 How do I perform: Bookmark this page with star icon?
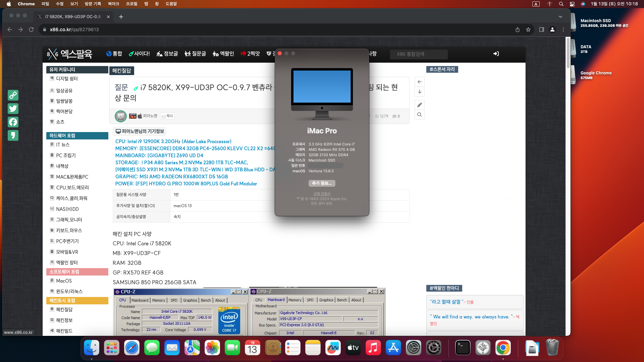click(x=528, y=29)
